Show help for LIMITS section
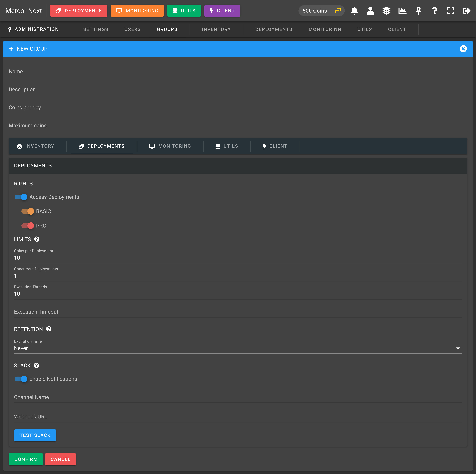The width and height of the screenshot is (476, 474). click(x=37, y=239)
